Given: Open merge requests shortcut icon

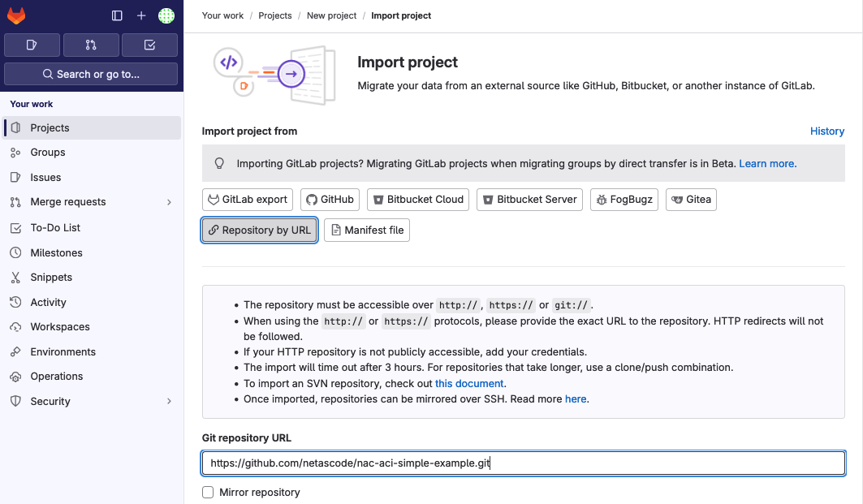Looking at the screenshot, I should pos(91,45).
